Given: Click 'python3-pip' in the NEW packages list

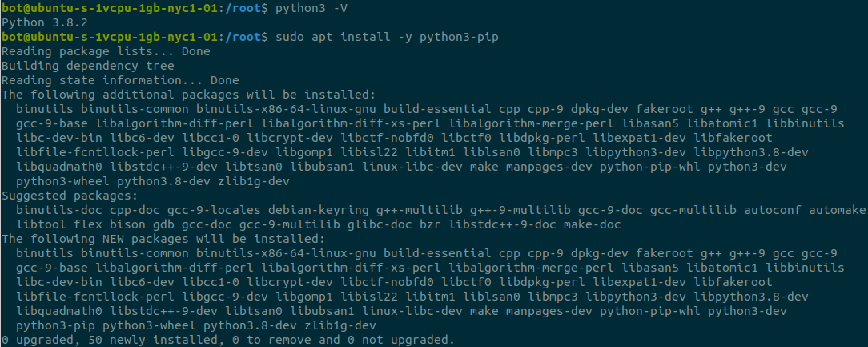Looking at the screenshot, I should coord(56,325).
